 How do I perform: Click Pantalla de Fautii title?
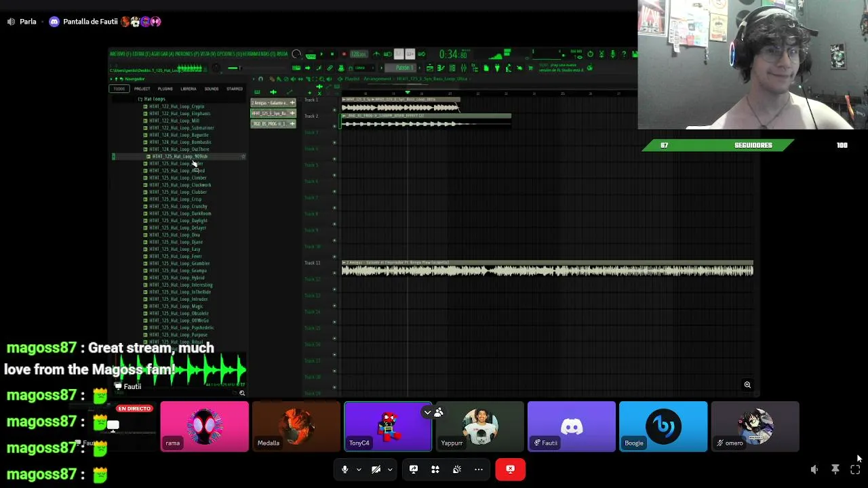point(90,22)
